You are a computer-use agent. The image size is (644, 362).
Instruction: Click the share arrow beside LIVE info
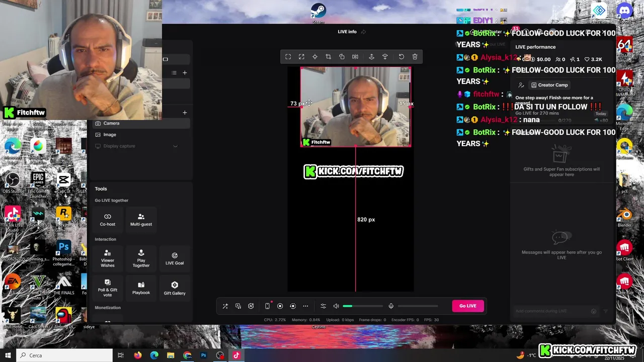pos(363,32)
